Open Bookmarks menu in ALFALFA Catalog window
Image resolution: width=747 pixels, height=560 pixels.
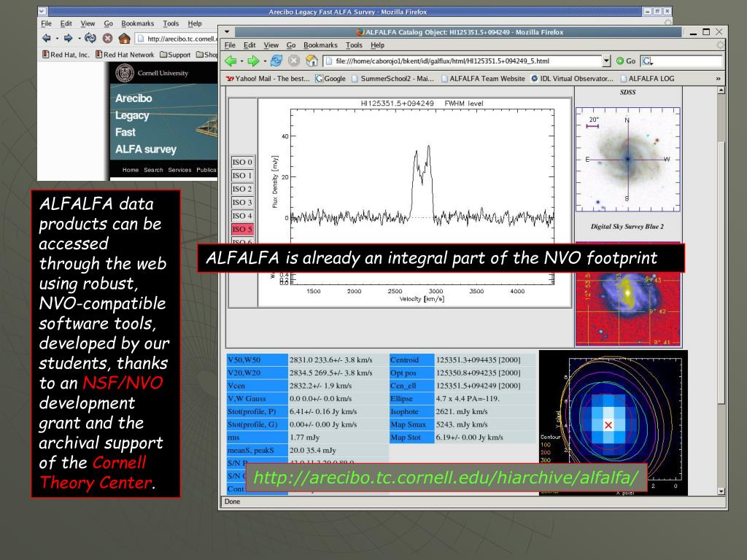(x=320, y=44)
